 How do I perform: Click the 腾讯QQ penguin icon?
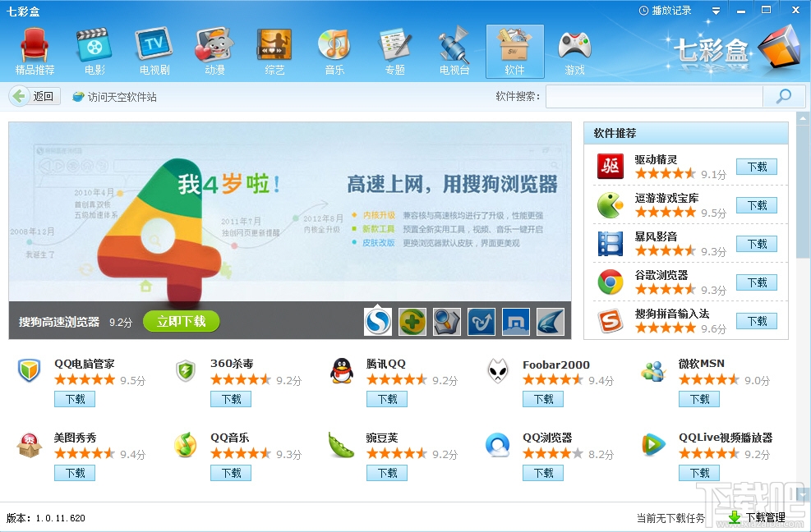pyautogui.click(x=341, y=371)
